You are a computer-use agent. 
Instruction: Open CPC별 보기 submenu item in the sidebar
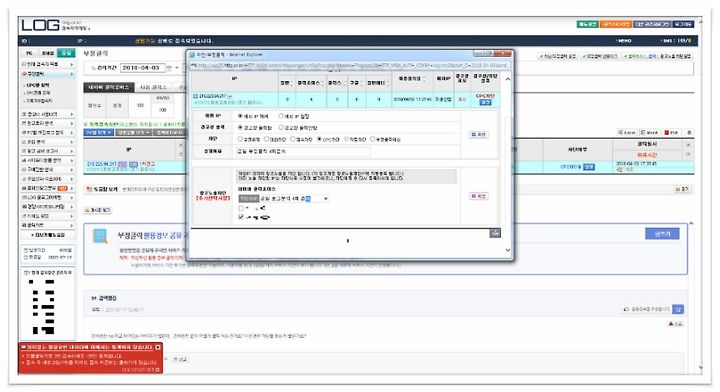point(38,85)
